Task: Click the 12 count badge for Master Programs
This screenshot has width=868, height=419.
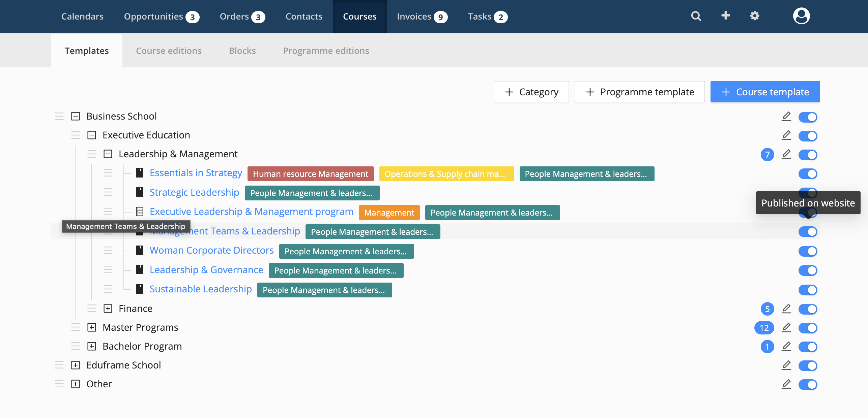Action: (x=764, y=328)
